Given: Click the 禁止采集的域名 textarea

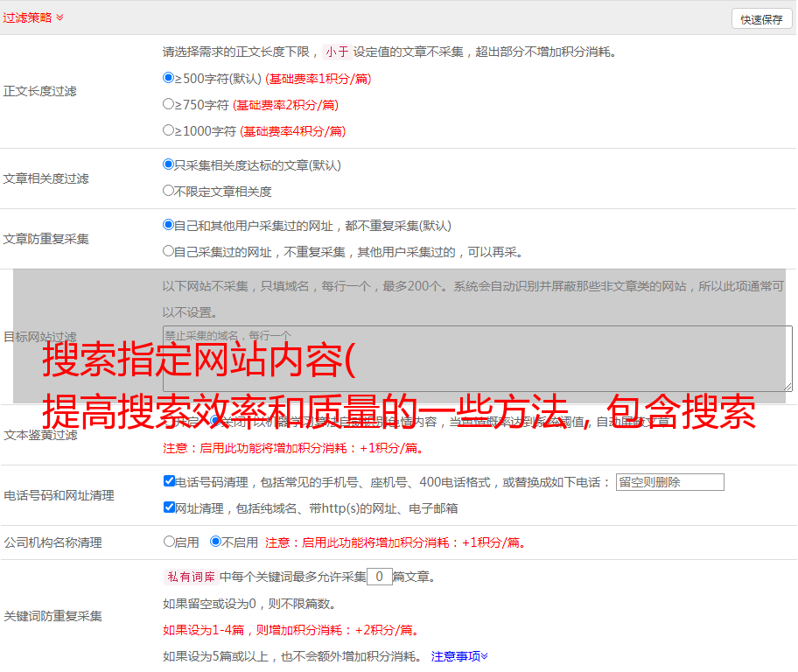Looking at the screenshot, I should tap(477, 358).
